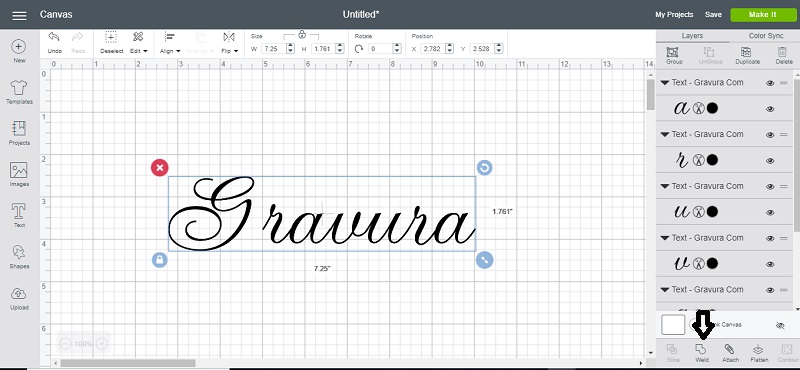This screenshot has height=370, width=800.
Task: Collapse the text group above 'a' layer
Action: tap(665, 83)
